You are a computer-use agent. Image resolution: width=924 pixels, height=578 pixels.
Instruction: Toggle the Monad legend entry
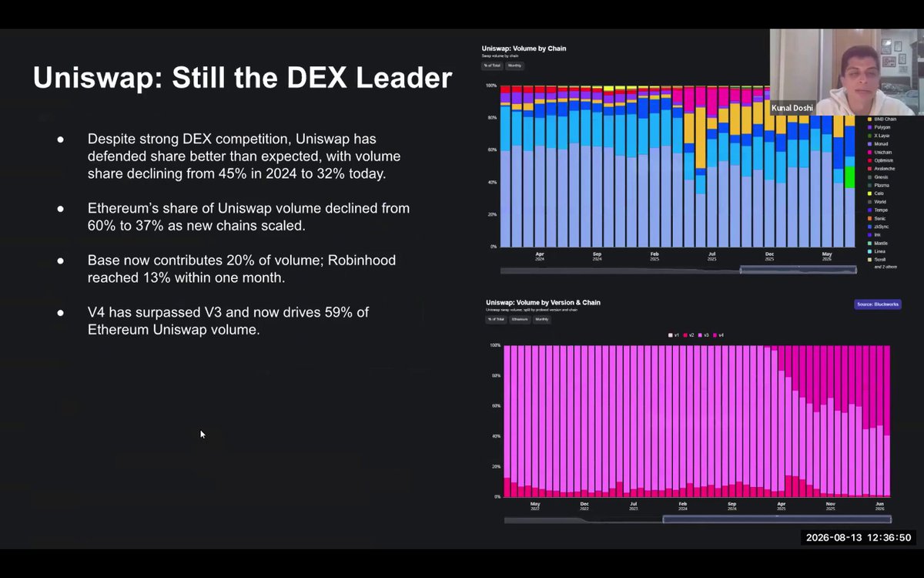(879, 144)
